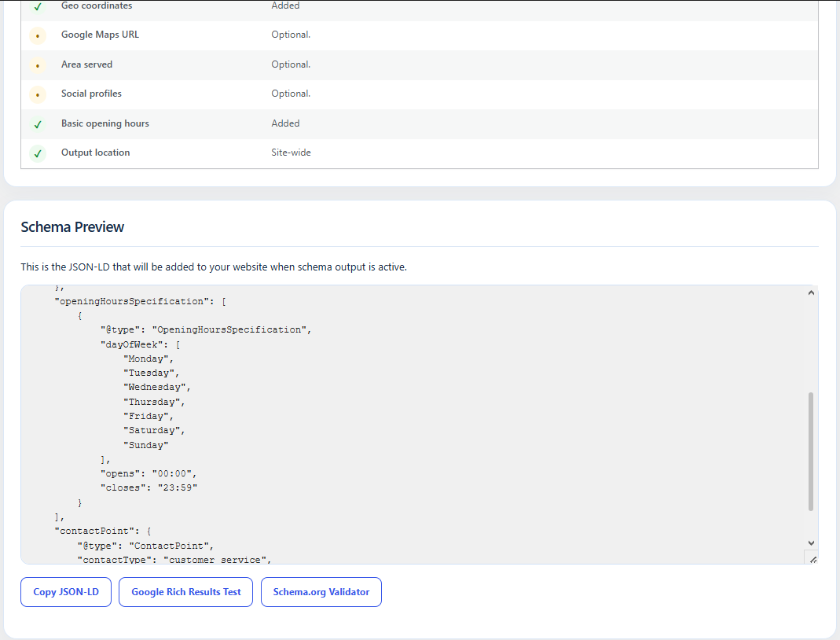Click "Tuesday" in the JSON preview
840x640 pixels.
(x=151, y=373)
